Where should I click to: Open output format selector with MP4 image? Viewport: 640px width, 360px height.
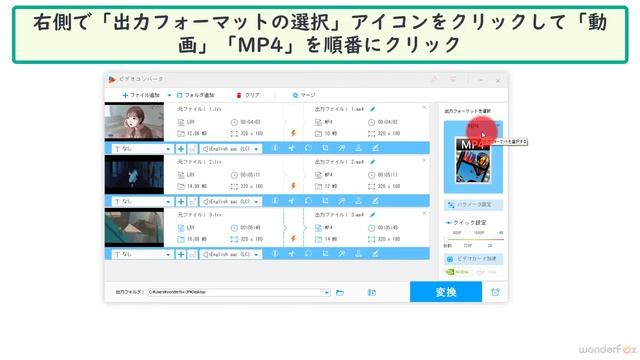[x=473, y=157]
